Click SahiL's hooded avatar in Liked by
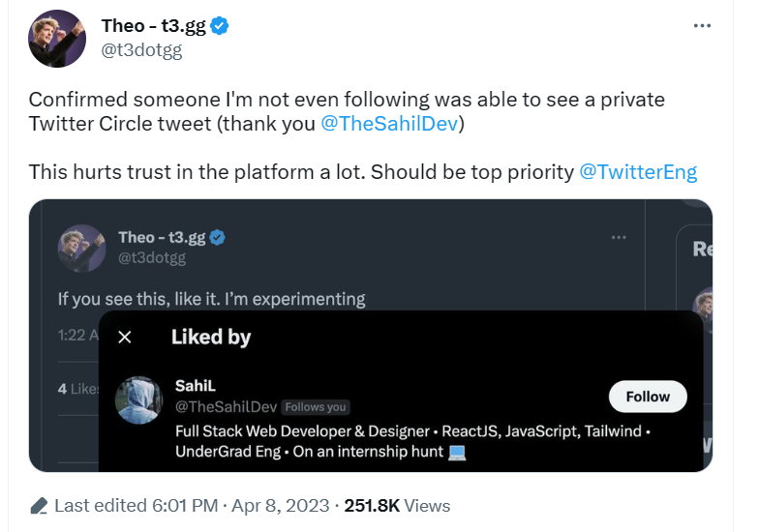The image size is (759, 532). coord(138,399)
